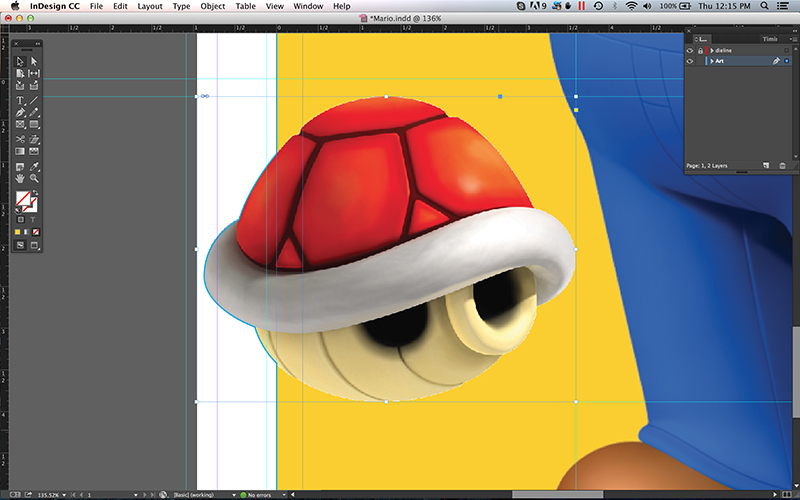
Task: Select the Free Transform tool
Action: coord(34,139)
